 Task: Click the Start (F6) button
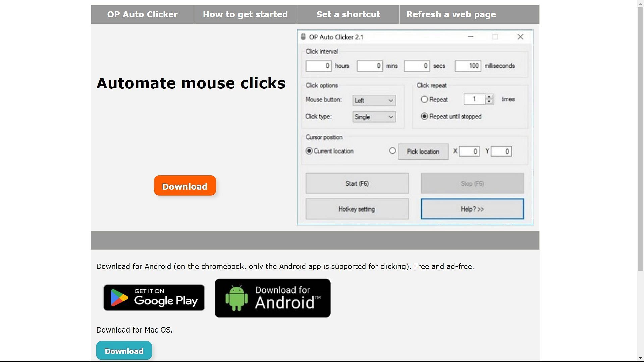pyautogui.click(x=357, y=183)
